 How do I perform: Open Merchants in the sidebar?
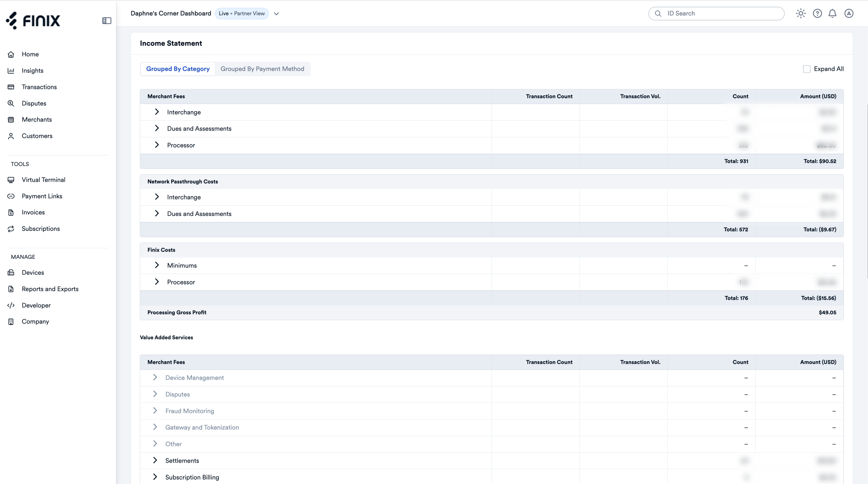click(37, 120)
